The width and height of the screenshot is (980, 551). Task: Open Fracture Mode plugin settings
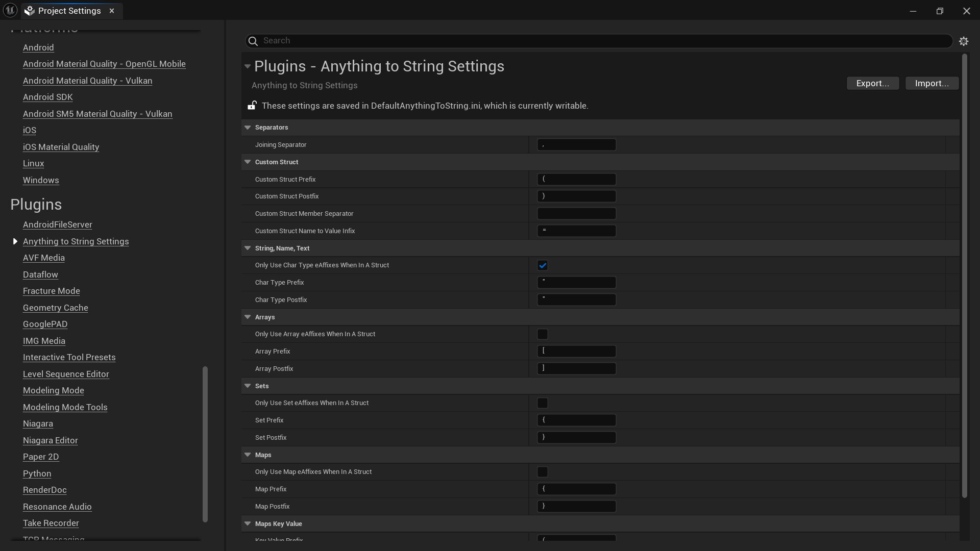click(x=52, y=291)
